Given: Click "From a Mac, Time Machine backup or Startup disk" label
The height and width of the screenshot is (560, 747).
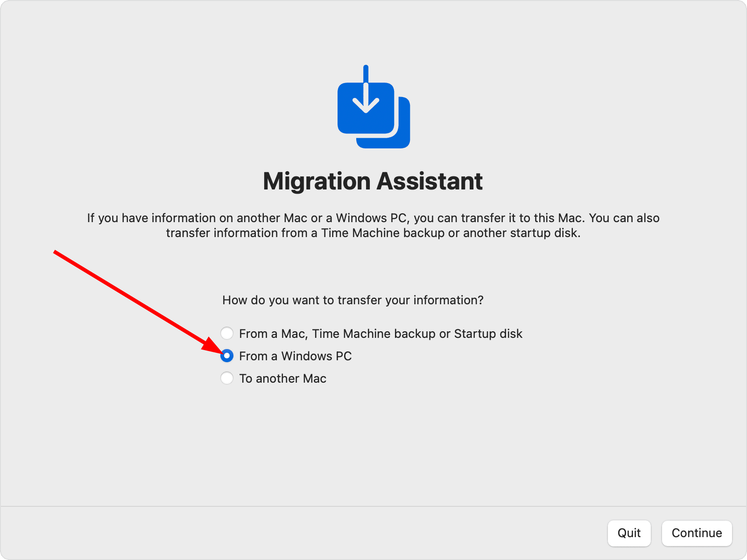Looking at the screenshot, I should (x=381, y=334).
